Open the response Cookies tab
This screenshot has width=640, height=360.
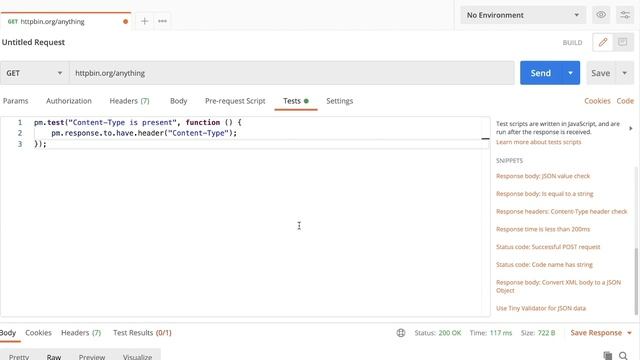(x=38, y=333)
